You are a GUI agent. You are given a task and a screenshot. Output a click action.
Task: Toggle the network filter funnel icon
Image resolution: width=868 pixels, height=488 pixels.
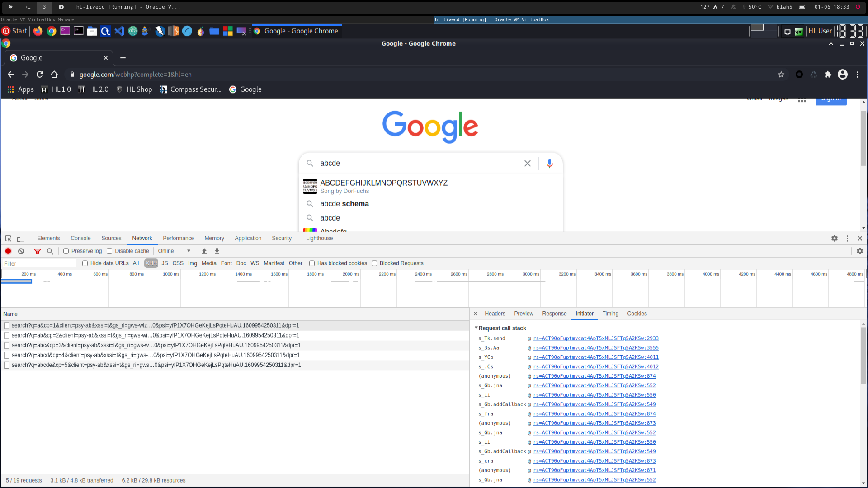38,251
